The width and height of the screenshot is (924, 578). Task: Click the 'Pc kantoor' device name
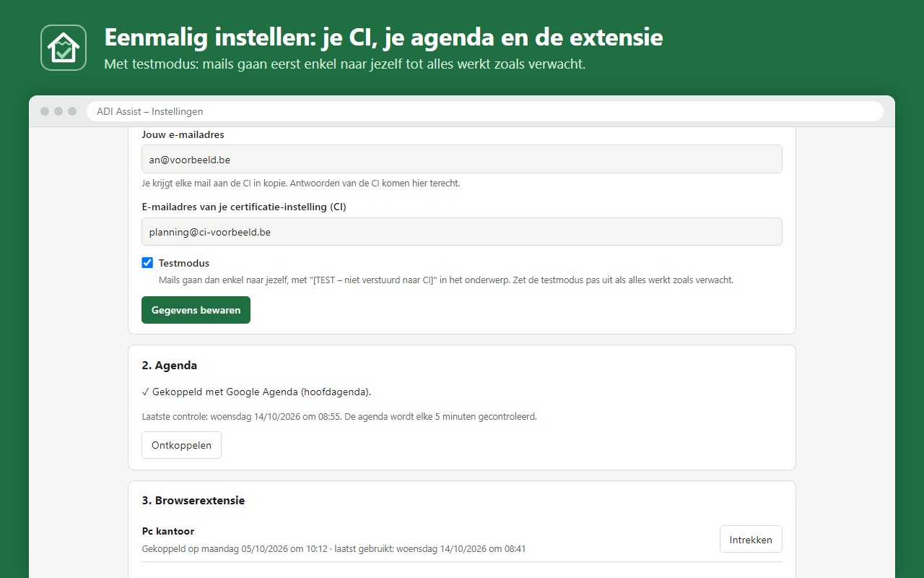(168, 531)
